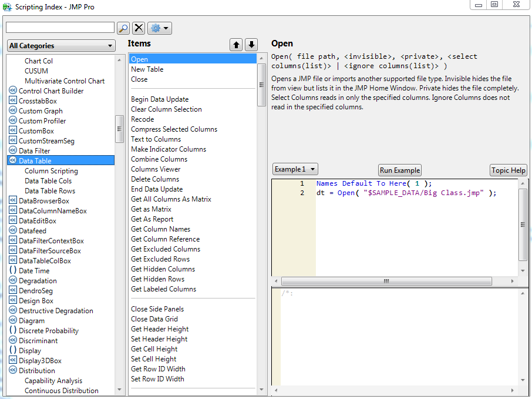The width and height of the screenshot is (532, 399).
Task: Click the DataEditBox icon
Action: tap(13, 220)
